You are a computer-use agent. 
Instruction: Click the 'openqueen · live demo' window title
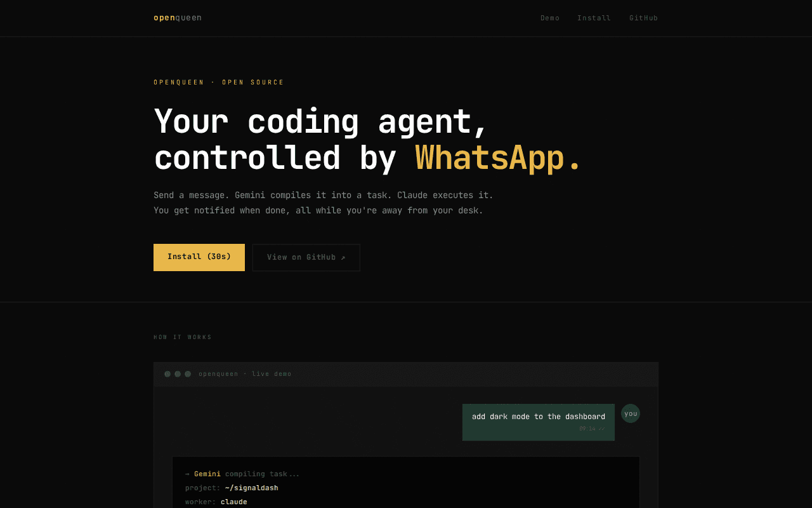(x=245, y=374)
